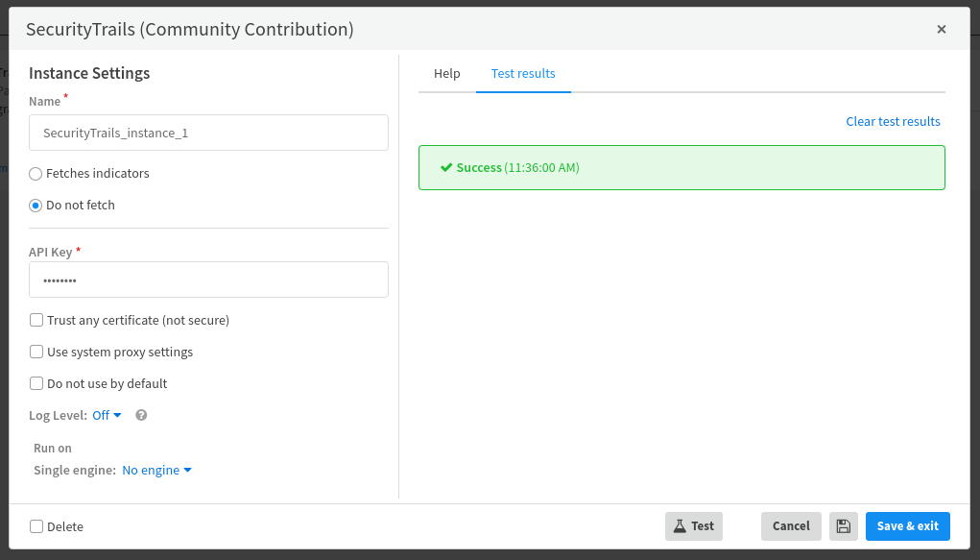Click Save & exit button
Screen dimensions: 980x560
coord(907,526)
